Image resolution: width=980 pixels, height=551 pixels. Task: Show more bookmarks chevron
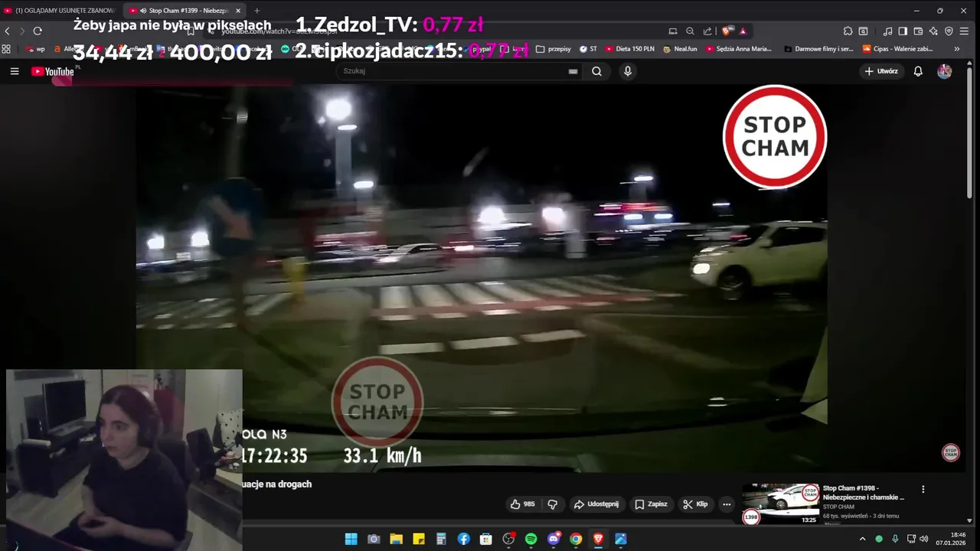[x=956, y=49]
